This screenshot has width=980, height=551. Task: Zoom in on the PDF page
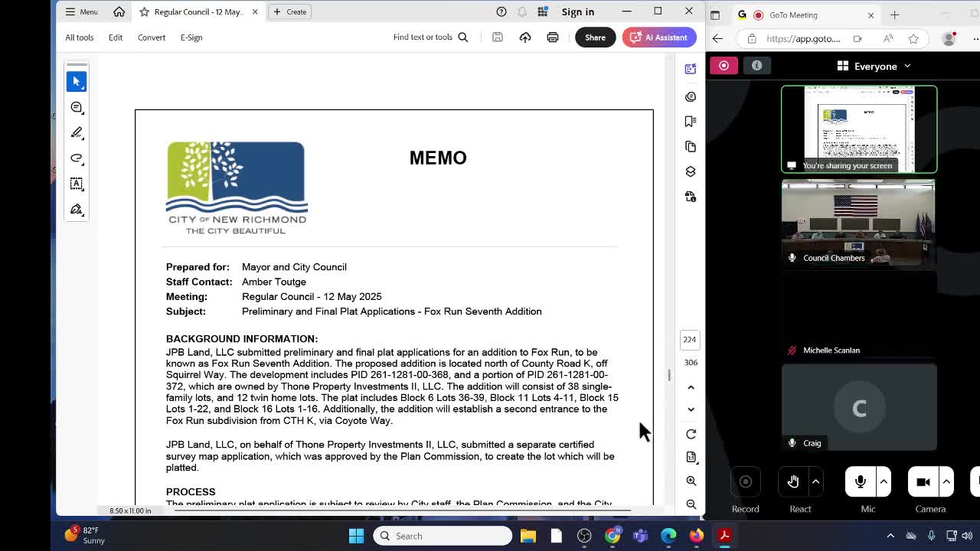[x=691, y=481]
